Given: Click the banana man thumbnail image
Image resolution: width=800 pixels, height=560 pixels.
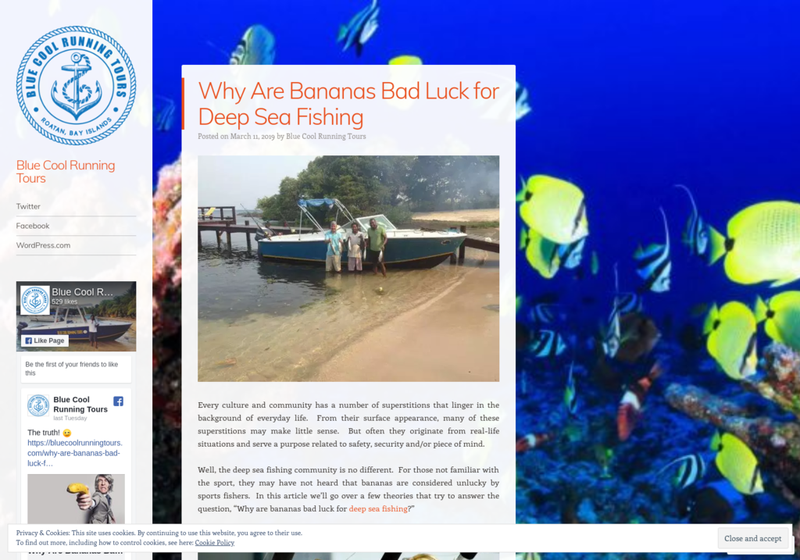Looking at the screenshot, I should point(76,499).
